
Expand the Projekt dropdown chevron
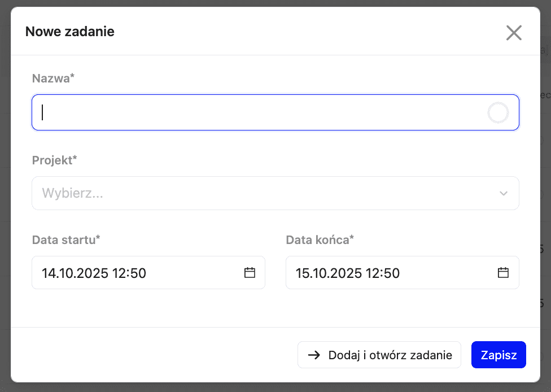(x=504, y=193)
